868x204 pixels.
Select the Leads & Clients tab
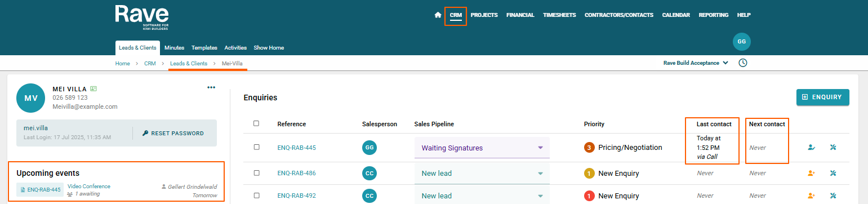[x=137, y=48]
